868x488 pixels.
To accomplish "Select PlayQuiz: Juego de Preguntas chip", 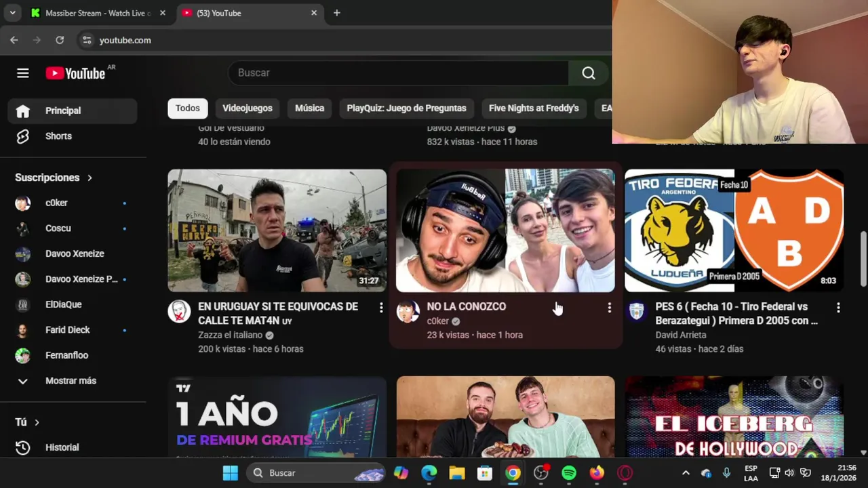I will click(407, 108).
